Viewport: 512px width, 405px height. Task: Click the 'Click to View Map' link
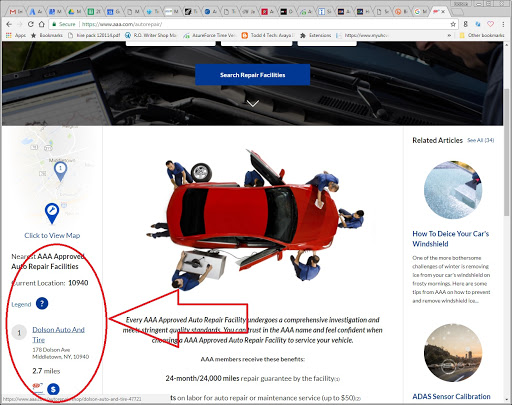(x=52, y=235)
